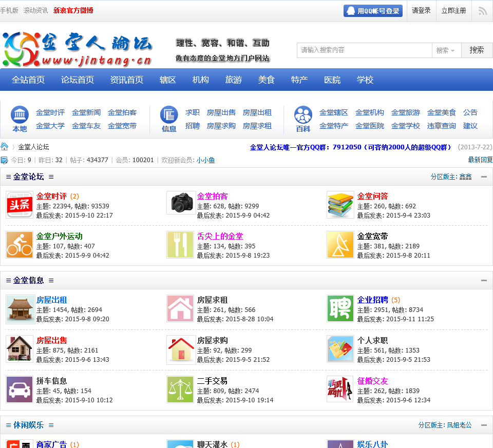493x448 pixels.
Task: Open the 个人求职 notes icon
Action: tap(340, 349)
